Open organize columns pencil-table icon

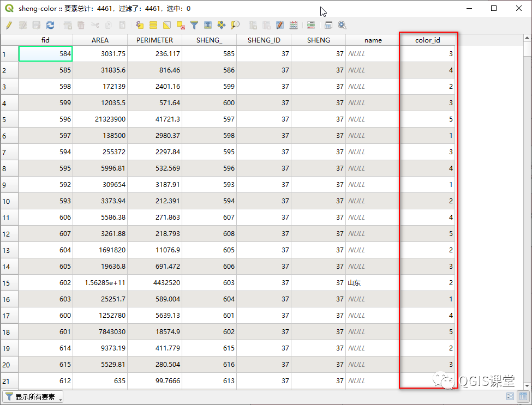click(x=280, y=25)
